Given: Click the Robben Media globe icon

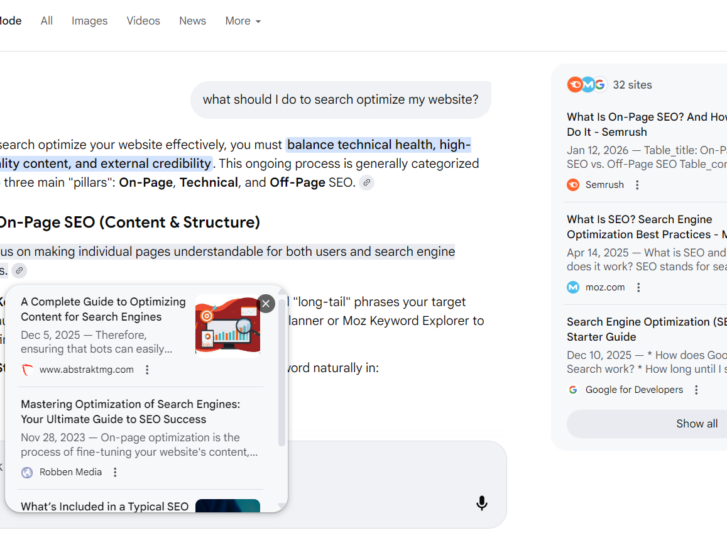Looking at the screenshot, I should tap(27, 472).
